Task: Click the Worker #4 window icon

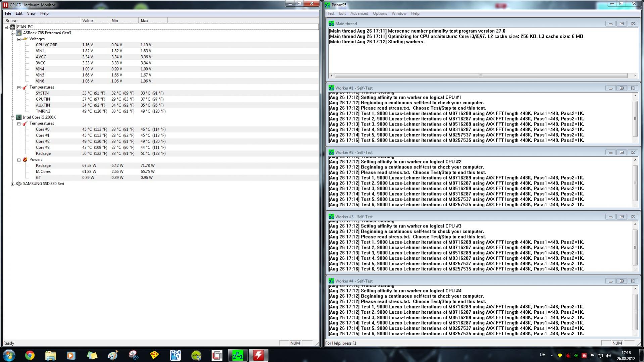Action: [331, 281]
